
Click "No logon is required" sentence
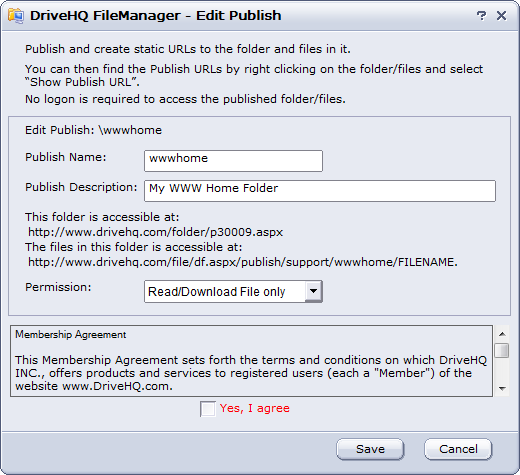pyautogui.click(x=185, y=99)
